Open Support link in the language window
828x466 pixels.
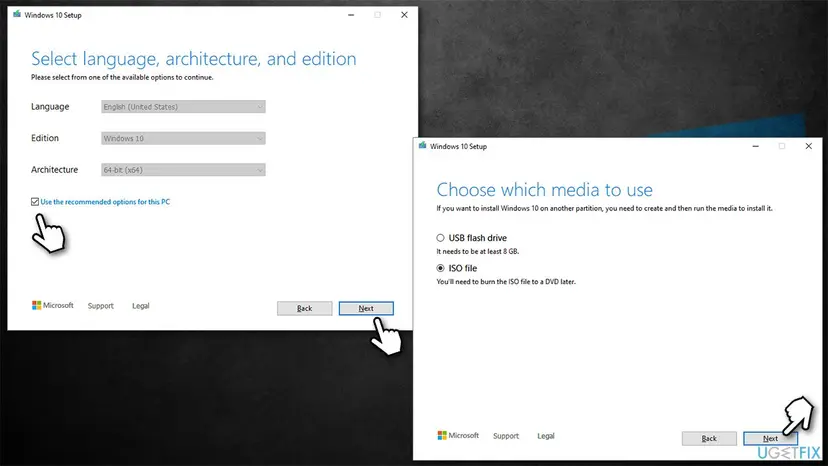tap(100, 306)
